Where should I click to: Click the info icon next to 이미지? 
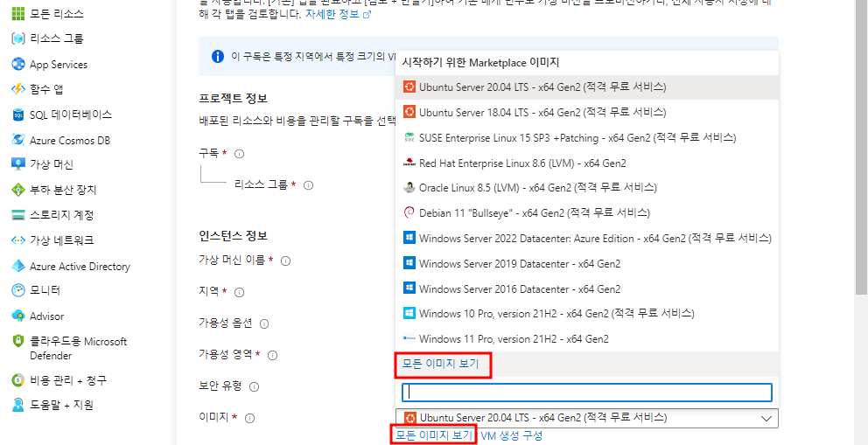[249, 419]
